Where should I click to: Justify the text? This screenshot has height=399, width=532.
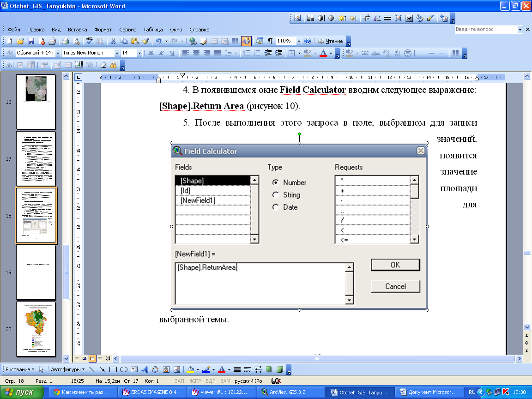coord(218,53)
